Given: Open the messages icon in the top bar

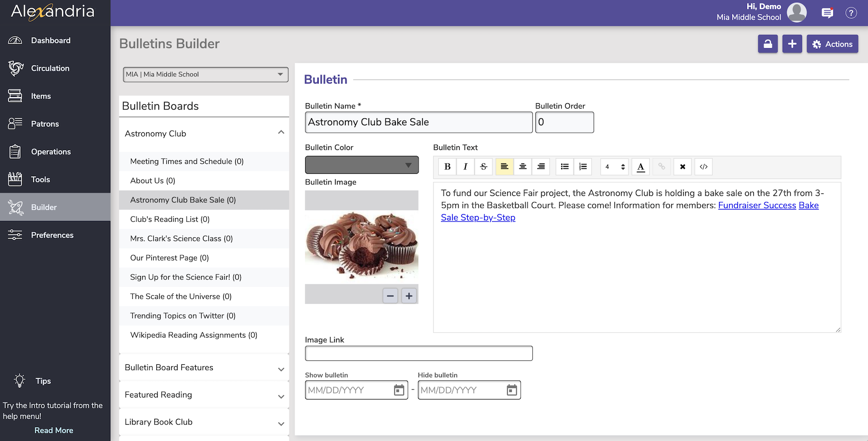Looking at the screenshot, I should [827, 13].
